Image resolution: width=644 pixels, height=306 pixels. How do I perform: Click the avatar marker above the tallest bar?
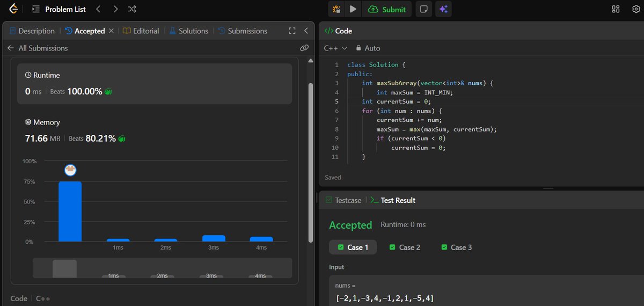[70, 170]
